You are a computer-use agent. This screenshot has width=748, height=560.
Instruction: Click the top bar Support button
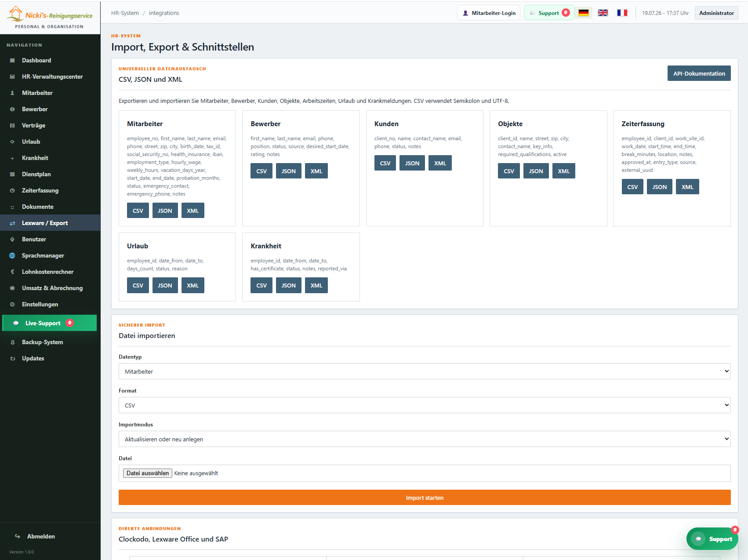tap(549, 13)
